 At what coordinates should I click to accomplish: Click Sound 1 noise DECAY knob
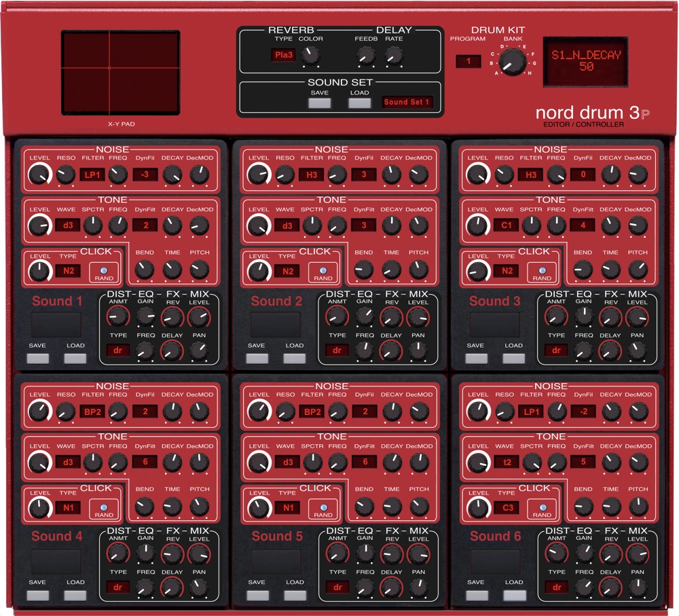[172, 175]
